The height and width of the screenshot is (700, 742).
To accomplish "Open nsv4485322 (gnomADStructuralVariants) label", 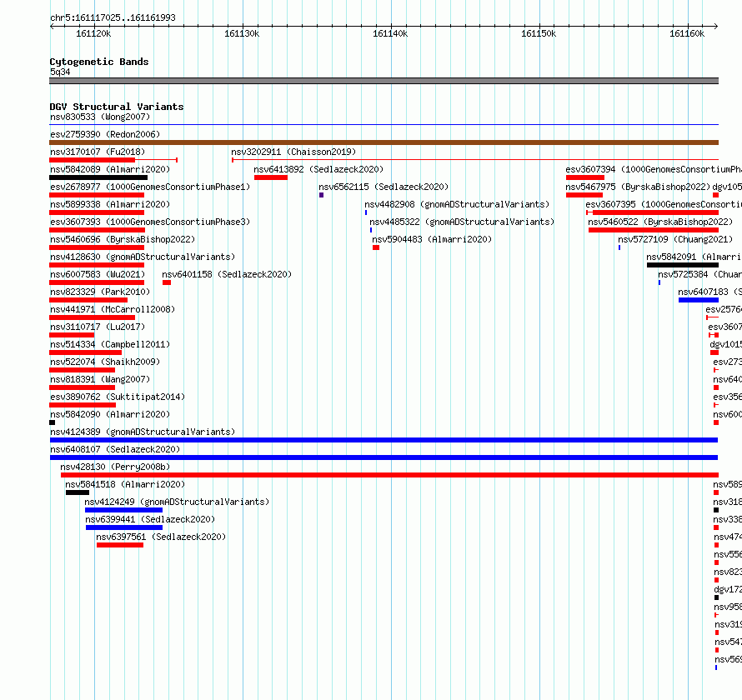I will click(x=462, y=222).
